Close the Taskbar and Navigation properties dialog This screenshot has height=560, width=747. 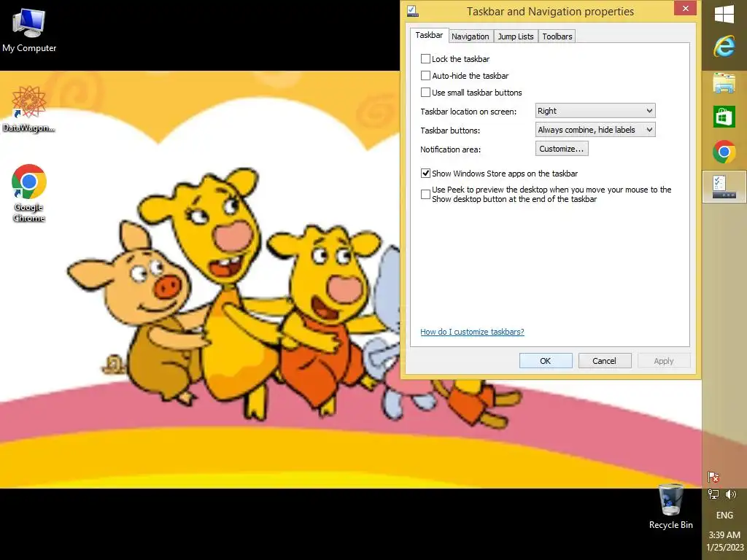[x=686, y=8]
